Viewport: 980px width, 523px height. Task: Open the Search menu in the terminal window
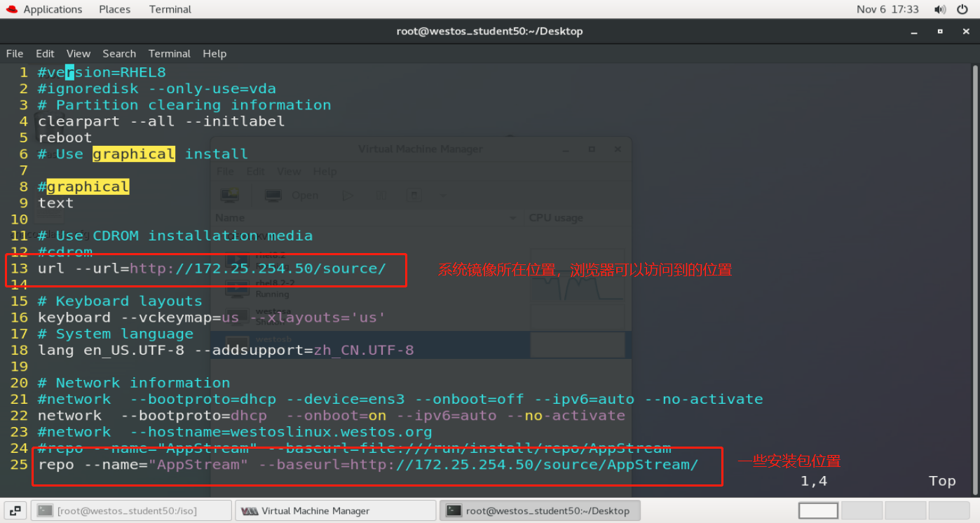click(119, 53)
